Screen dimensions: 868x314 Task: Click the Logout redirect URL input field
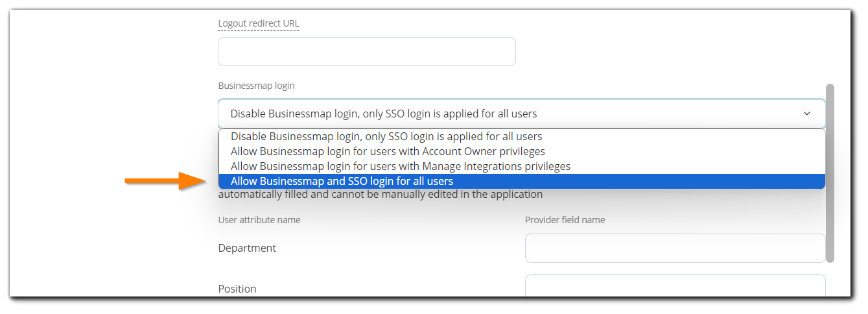(x=366, y=51)
